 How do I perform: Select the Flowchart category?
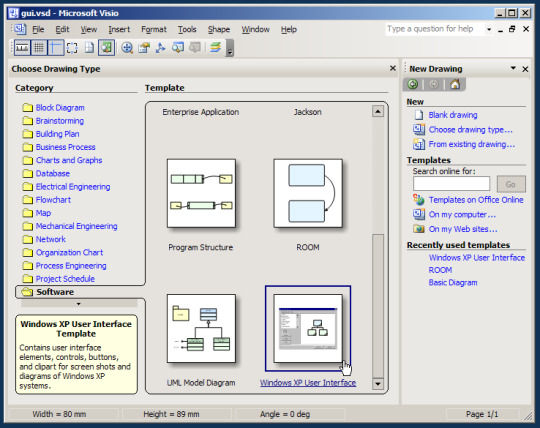[x=47, y=200]
